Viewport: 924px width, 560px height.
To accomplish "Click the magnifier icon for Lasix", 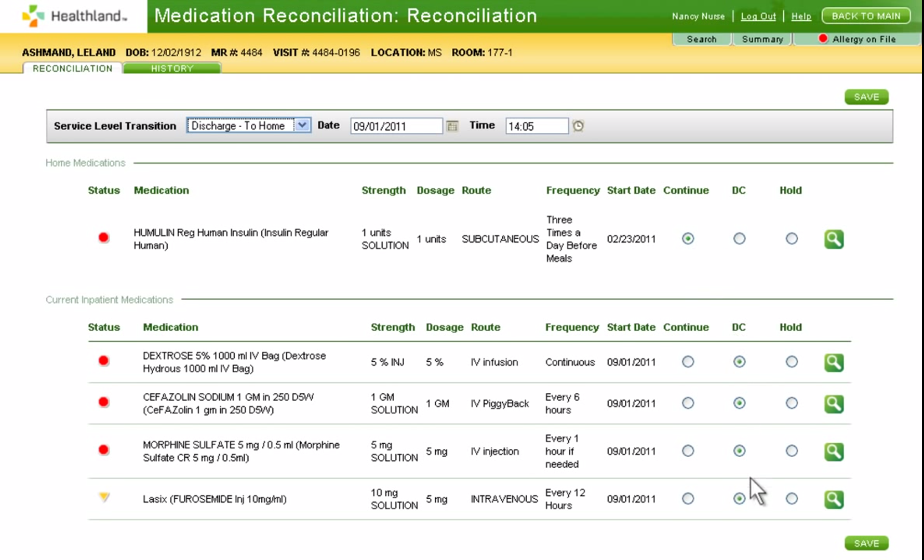I will 834,499.
